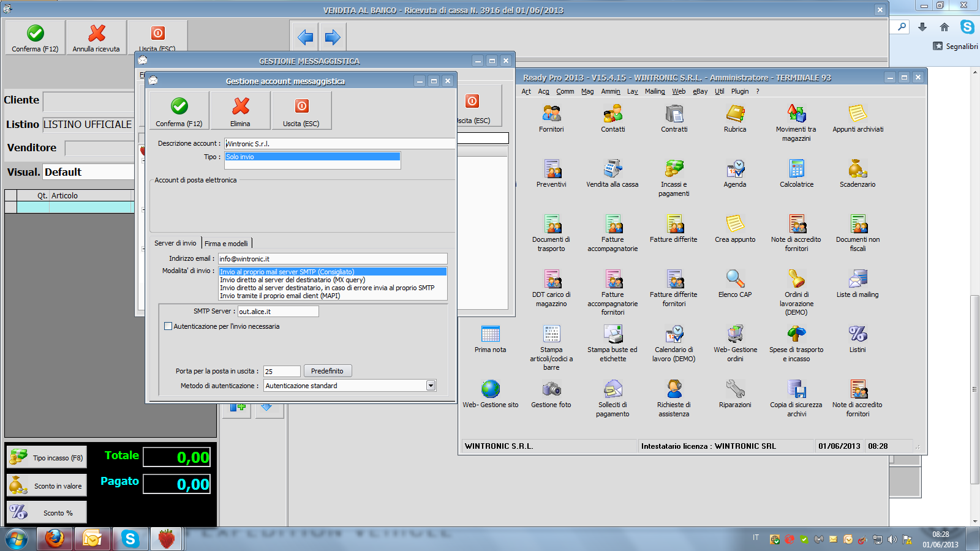Click the Windows Start button
980x551 pixels.
[x=17, y=539]
